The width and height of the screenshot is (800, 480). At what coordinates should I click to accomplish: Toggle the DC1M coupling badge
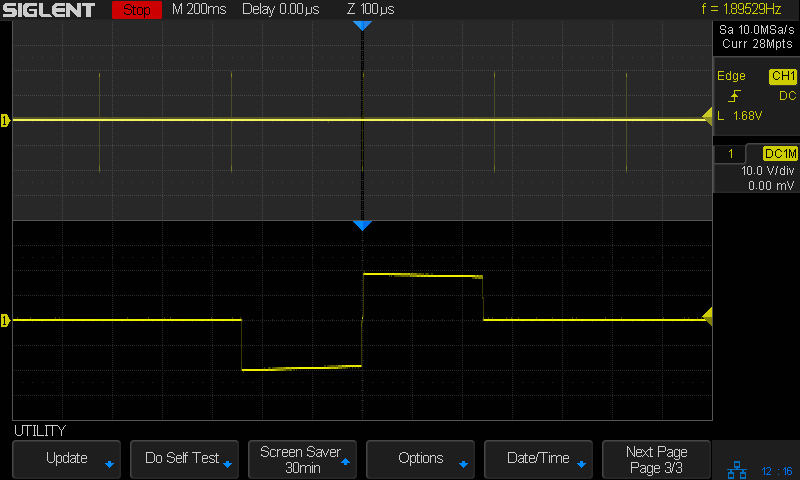(x=779, y=154)
